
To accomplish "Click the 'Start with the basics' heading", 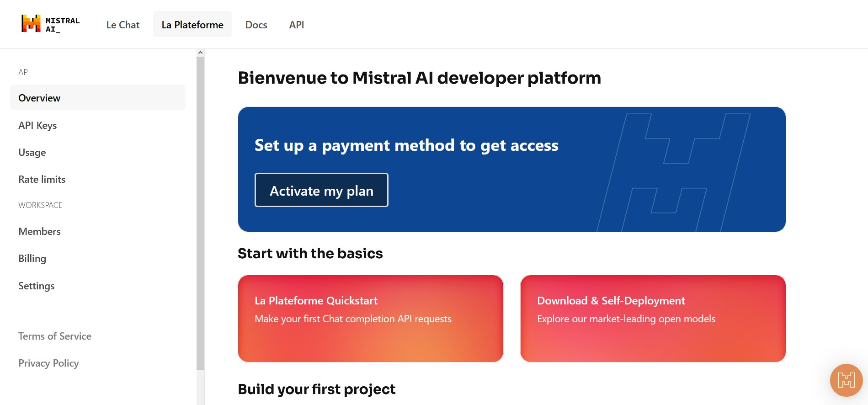I will coord(310,253).
